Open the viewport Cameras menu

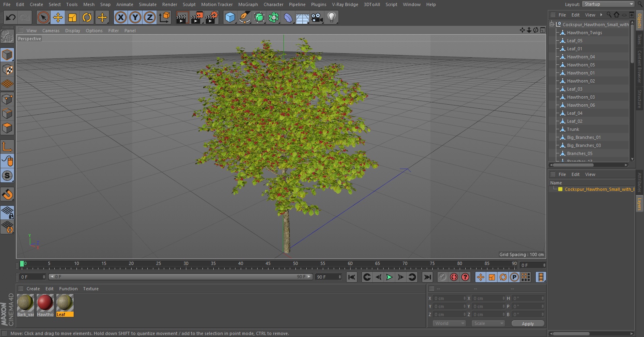pyautogui.click(x=51, y=31)
